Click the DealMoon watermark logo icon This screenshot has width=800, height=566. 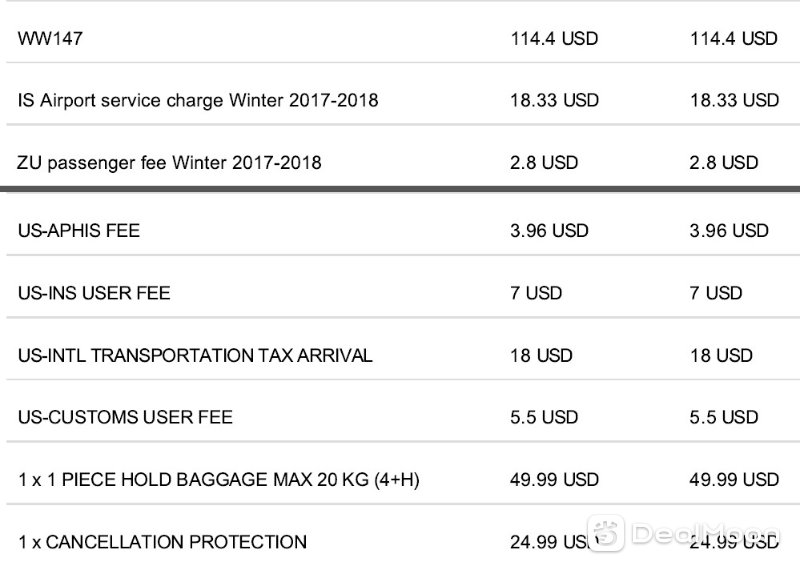(606, 533)
